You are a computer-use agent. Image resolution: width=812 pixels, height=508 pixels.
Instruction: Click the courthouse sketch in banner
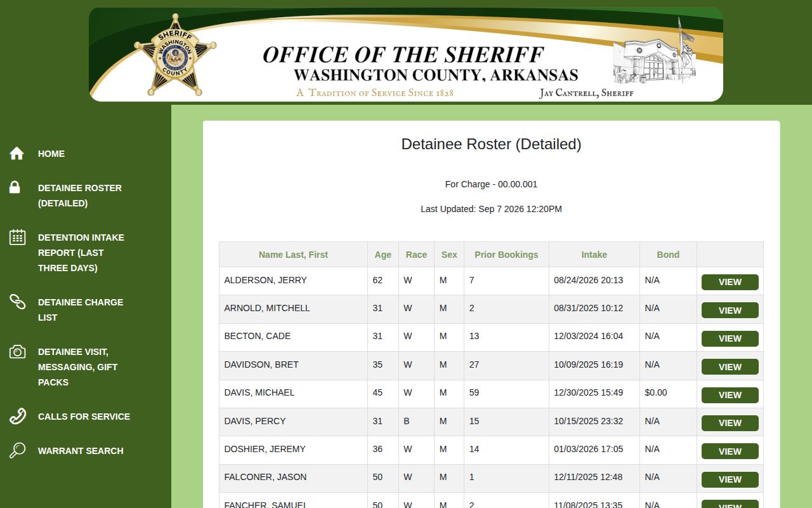655,52
